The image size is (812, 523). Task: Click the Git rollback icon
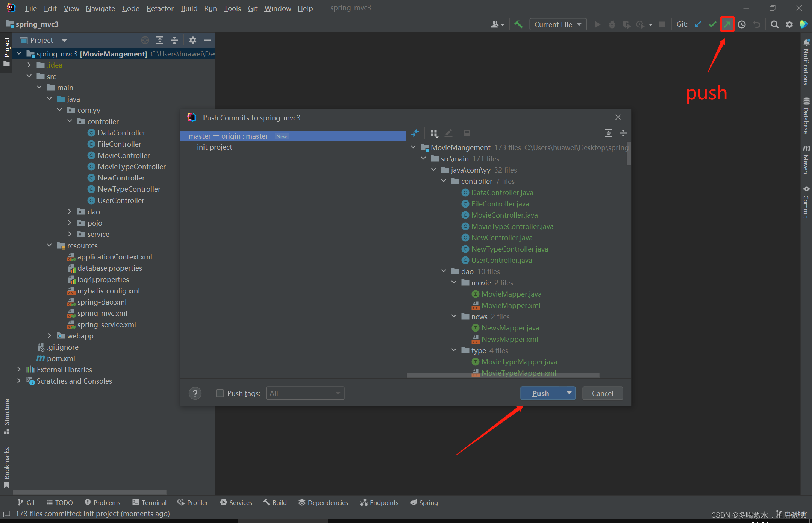coord(757,24)
